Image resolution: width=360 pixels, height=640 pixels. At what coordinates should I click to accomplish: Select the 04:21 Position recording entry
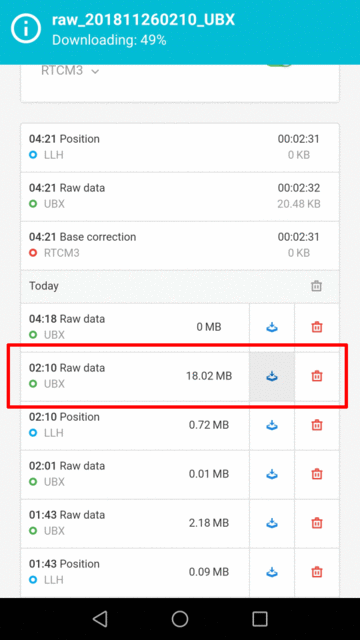[180, 147]
